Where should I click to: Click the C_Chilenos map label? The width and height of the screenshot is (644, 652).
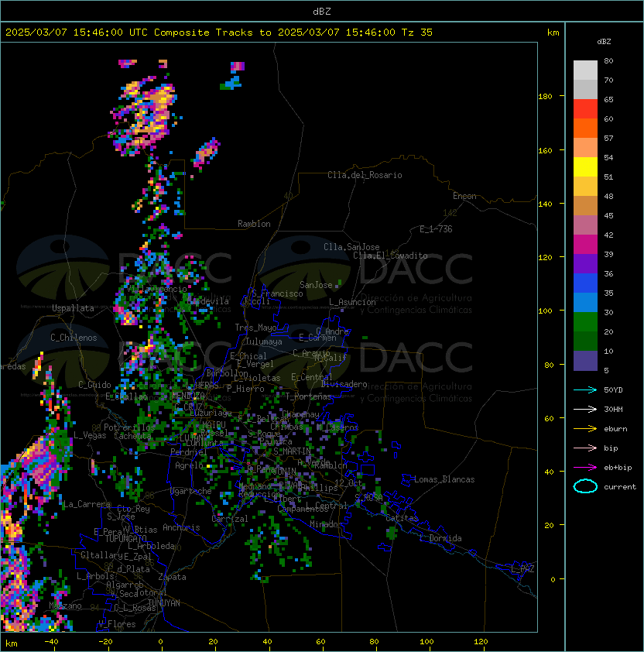(x=74, y=338)
